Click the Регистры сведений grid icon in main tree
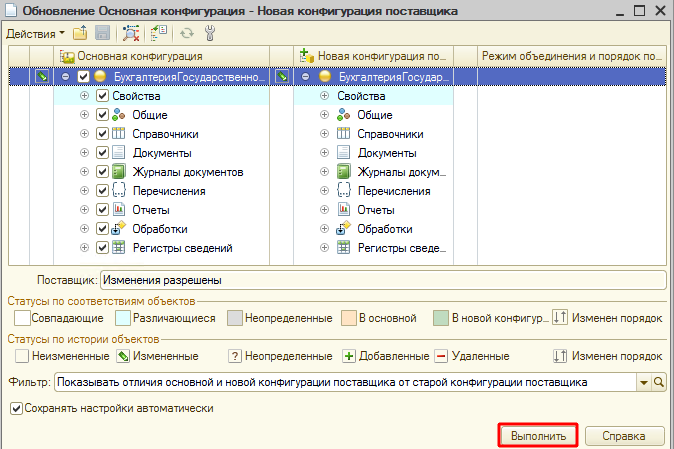 pos(118,247)
